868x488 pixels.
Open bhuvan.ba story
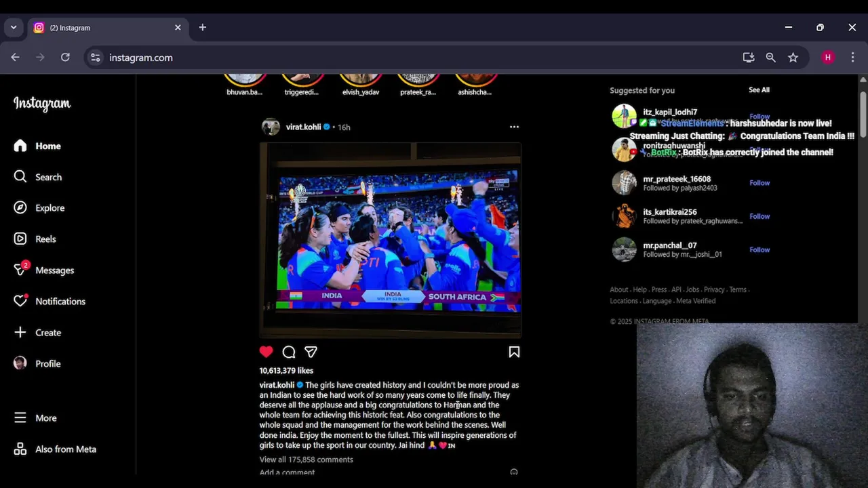point(245,84)
